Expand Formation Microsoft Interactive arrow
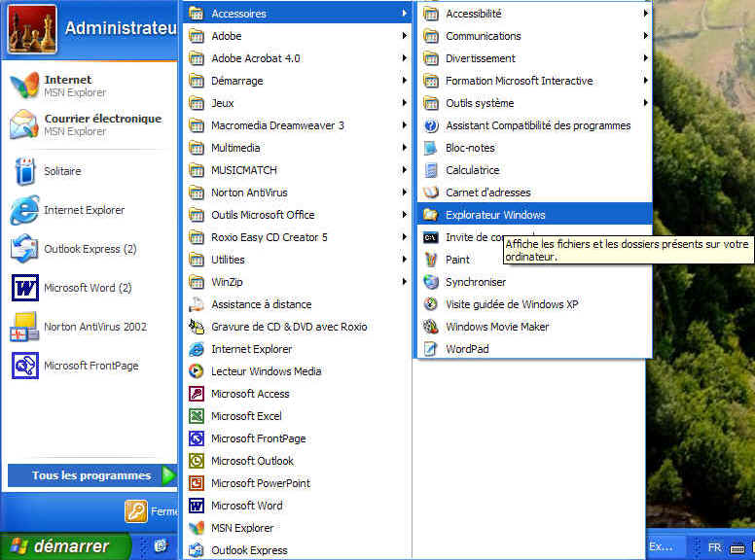The height and width of the screenshot is (560, 755). tap(646, 81)
